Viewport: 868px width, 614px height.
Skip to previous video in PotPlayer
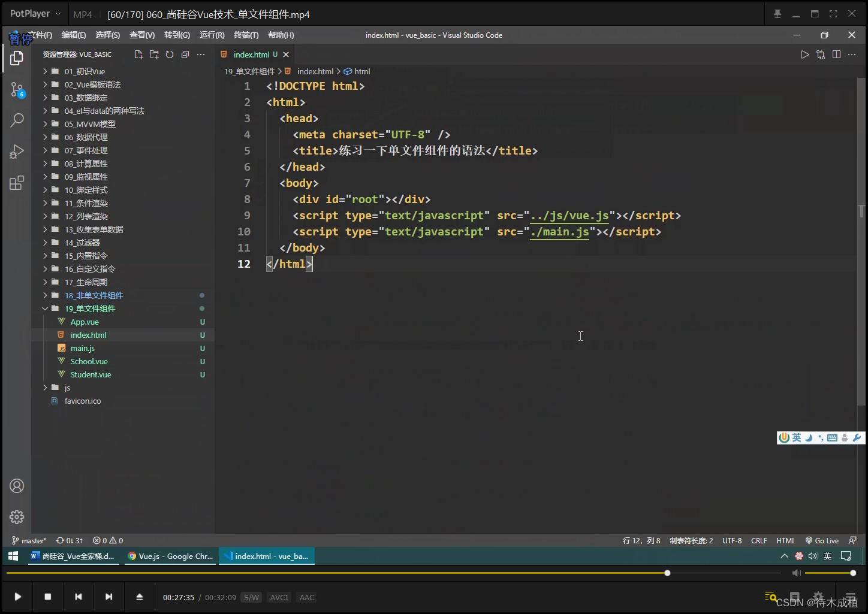[x=78, y=597]
